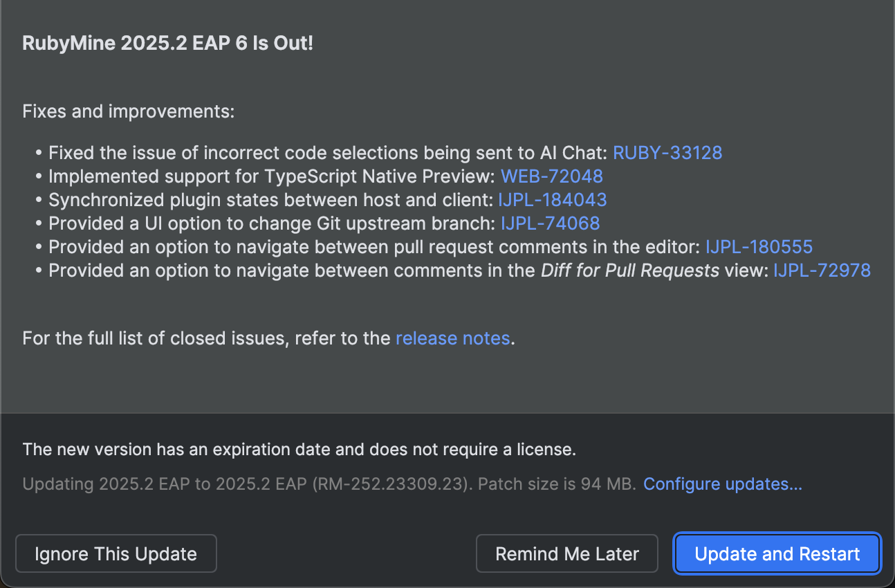
Task: Click the license expiration notice text
Action: [299, 450]
